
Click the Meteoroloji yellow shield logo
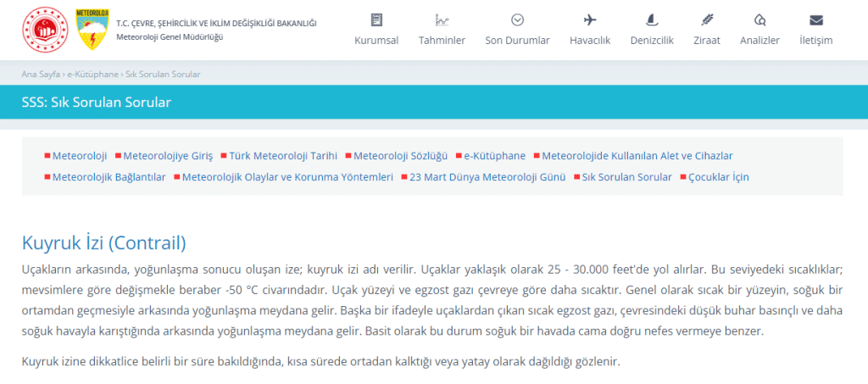click(91, 29)
